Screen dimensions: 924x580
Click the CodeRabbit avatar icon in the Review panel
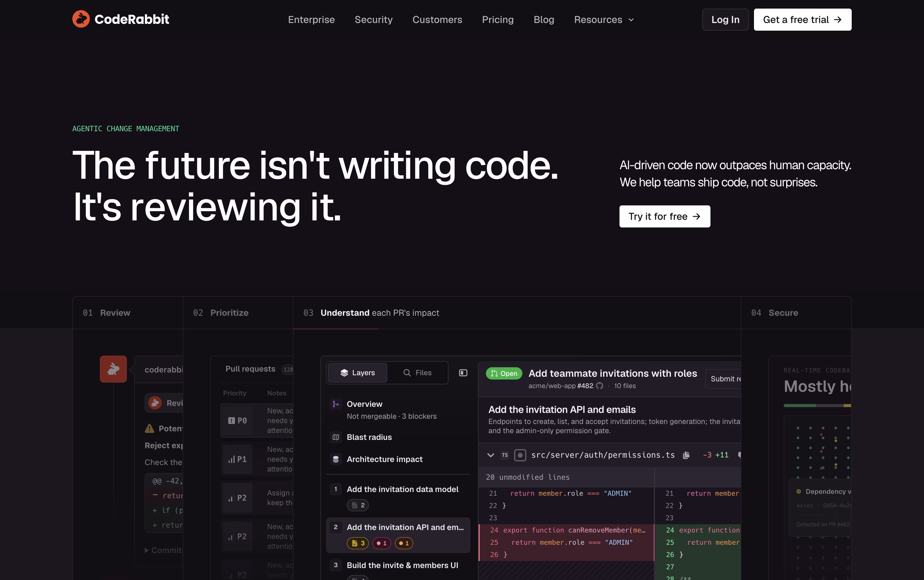pyautogui.click(x=113, y=369)
